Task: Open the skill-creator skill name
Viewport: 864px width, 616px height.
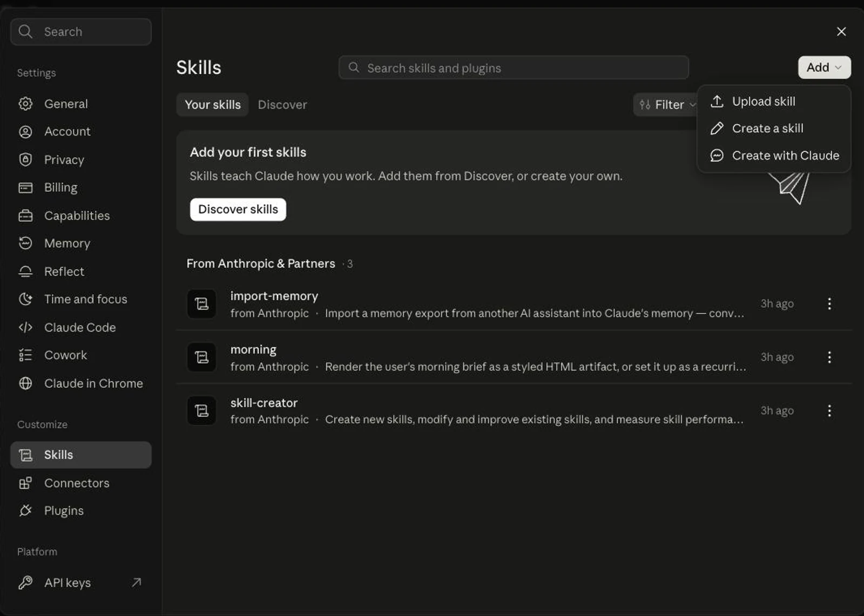Action: pyautogui.click(x=264, y=403)
